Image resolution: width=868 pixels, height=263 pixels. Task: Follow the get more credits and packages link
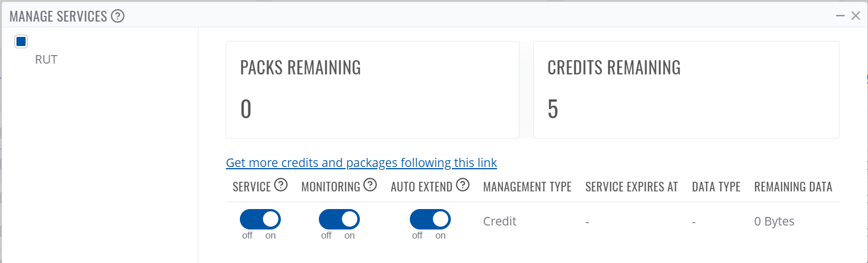(362, 163)
